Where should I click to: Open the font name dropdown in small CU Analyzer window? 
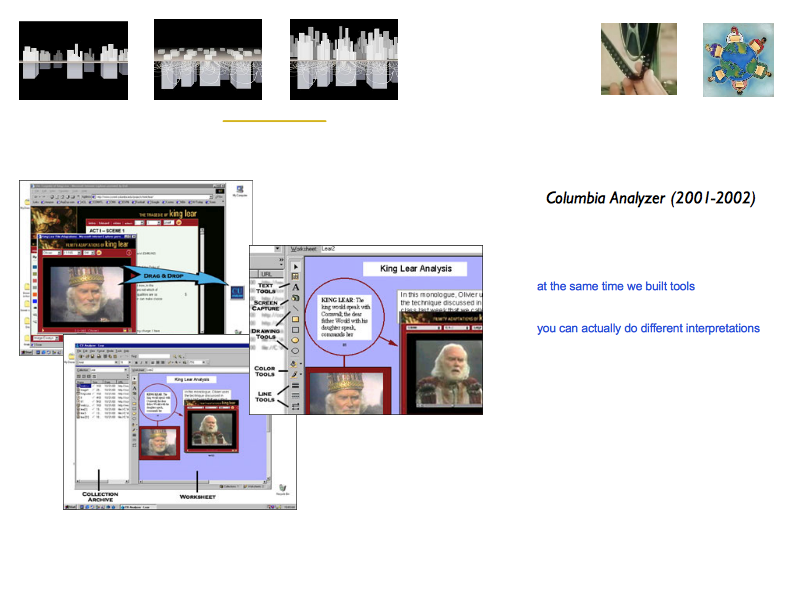click(97, 362)
